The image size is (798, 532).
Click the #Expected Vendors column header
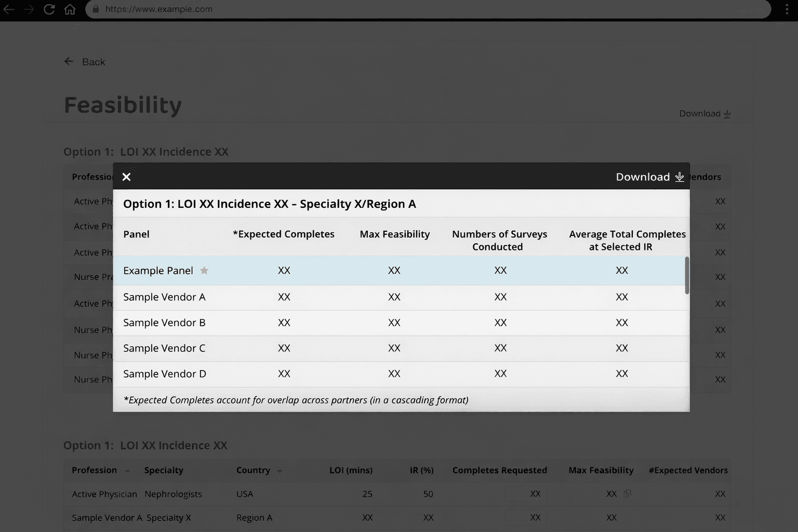tap(688, 470)
